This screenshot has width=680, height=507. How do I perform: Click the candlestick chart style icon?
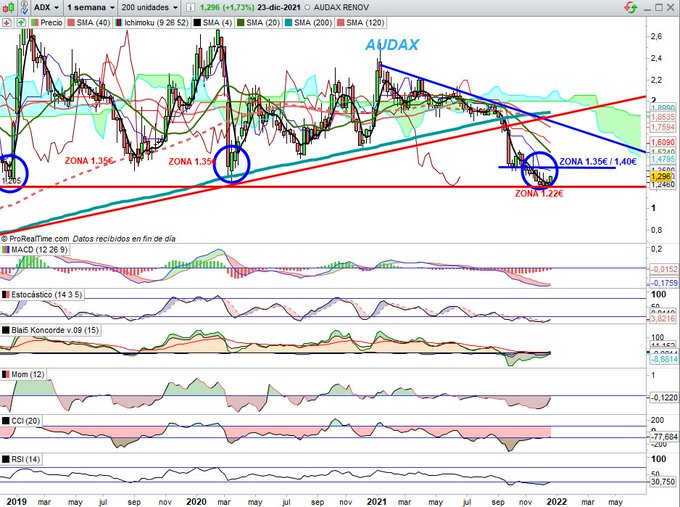[8, 7]
